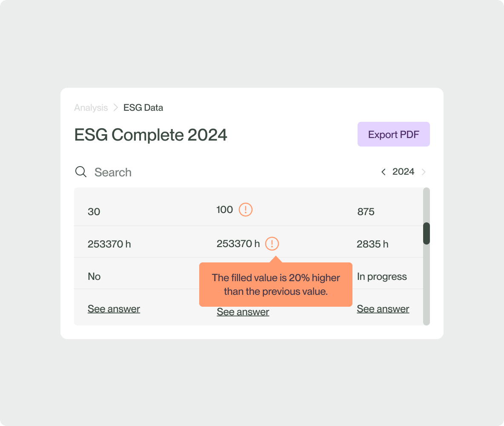Open the Analysis breadcrumb

click(91, 108)
